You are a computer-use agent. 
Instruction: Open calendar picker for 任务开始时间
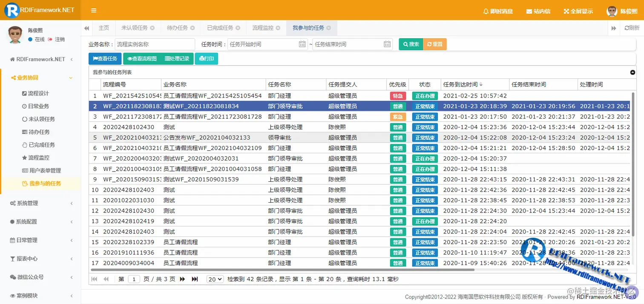(303, 44)
